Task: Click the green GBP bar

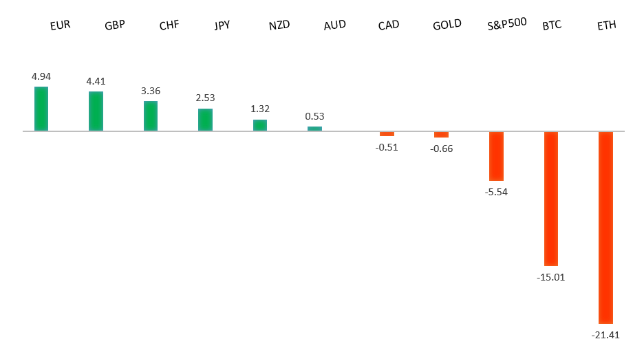Action: pos(96,111)
